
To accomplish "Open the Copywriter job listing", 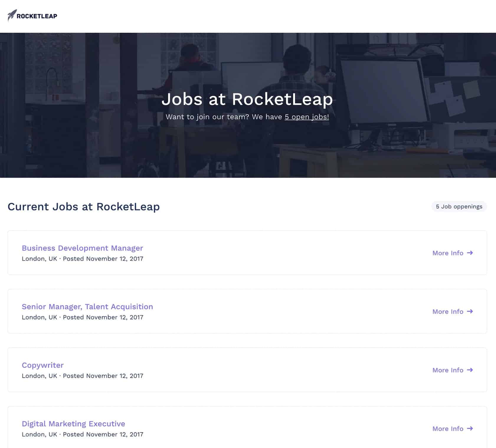I will (x=43, y=365).
